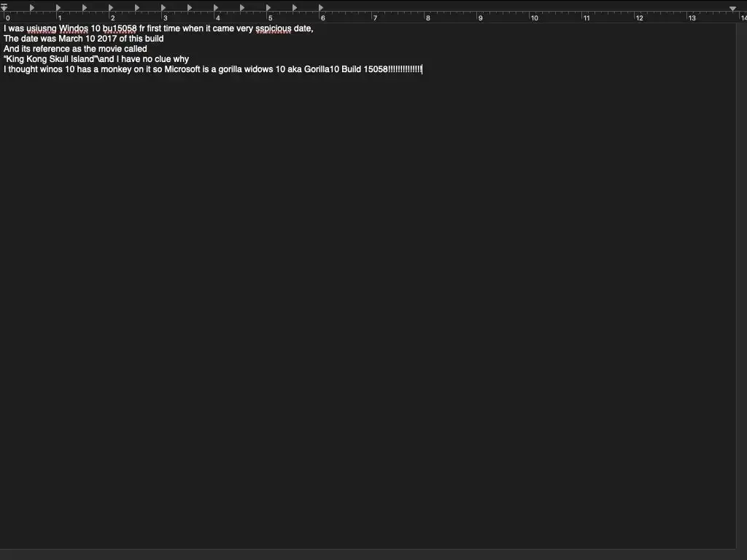Click the word "Skull" in the title
The image size is (747, 560).
click(59, 59)
